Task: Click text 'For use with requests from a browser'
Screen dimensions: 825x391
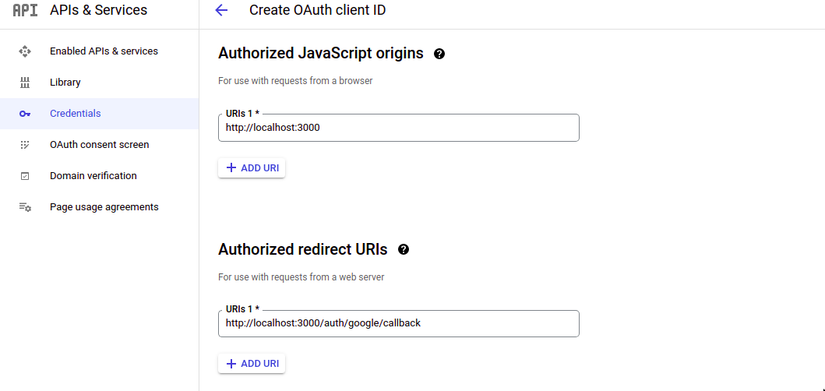Action: pyautogui.click(x=295, y=81)
